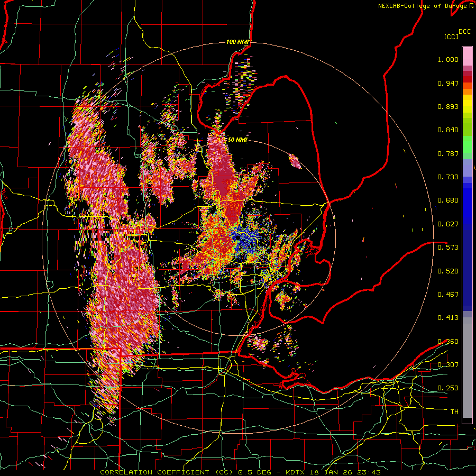
Task: Select the 0.627 scale value
Action: [x=448, y=224]
